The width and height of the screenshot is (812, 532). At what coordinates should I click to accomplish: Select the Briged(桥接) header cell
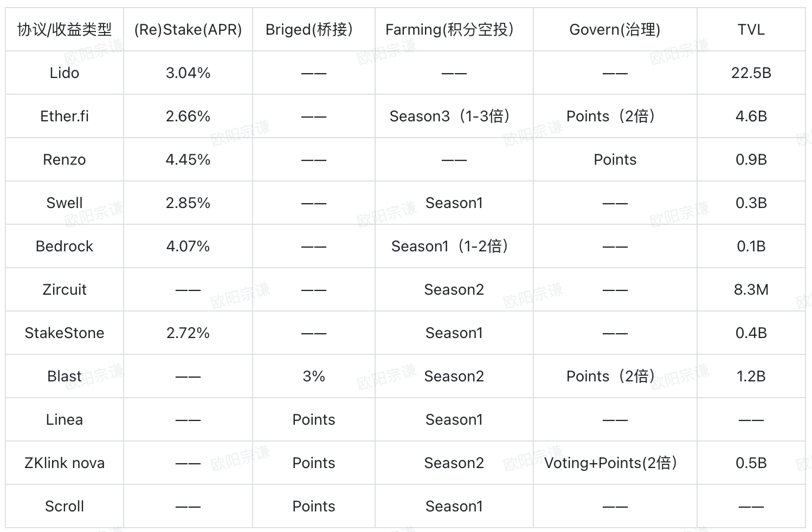point(313,30)
